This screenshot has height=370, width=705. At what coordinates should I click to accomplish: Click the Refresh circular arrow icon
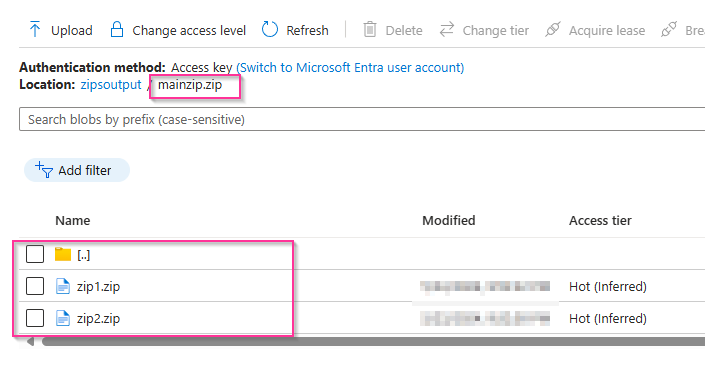pos(270,30)
